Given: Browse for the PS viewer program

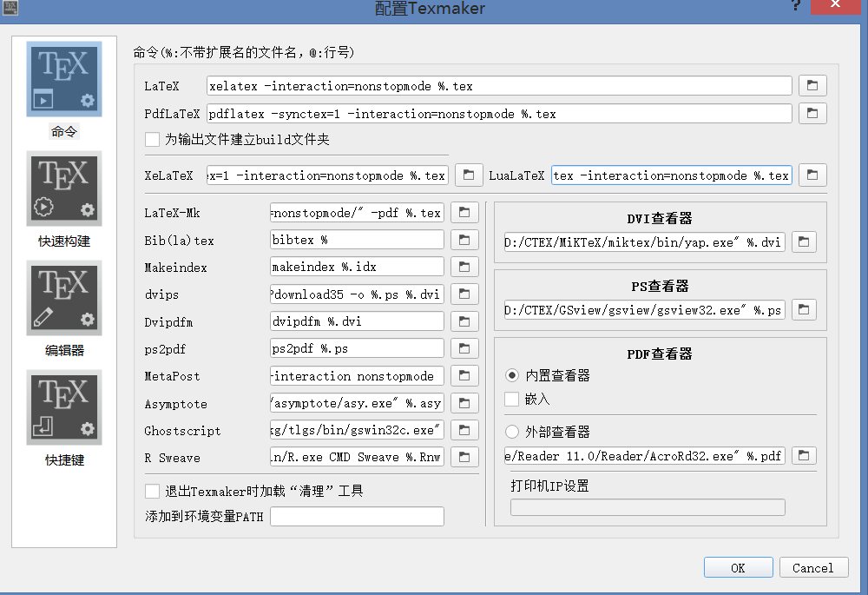Looking at the screenshot, I should click(x=804, y=310).
